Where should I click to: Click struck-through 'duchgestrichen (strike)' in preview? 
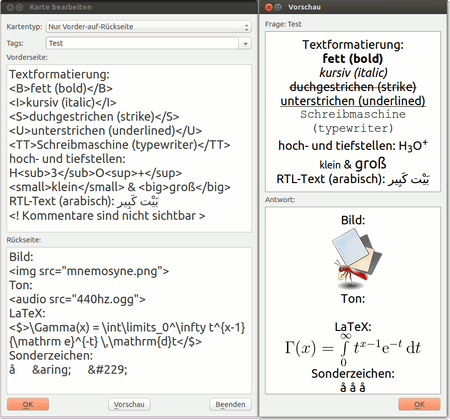pos(353,87)
